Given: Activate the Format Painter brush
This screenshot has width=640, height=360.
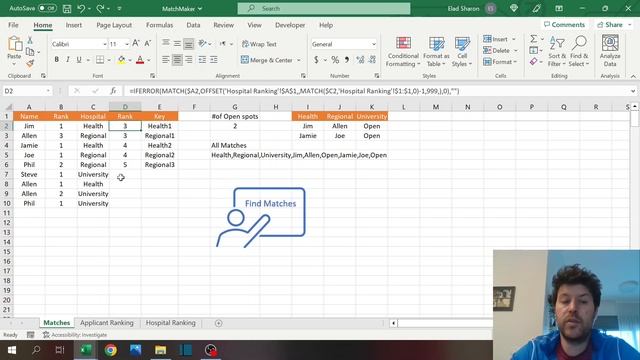Looking at the screenshot, I should pos(30,63).
